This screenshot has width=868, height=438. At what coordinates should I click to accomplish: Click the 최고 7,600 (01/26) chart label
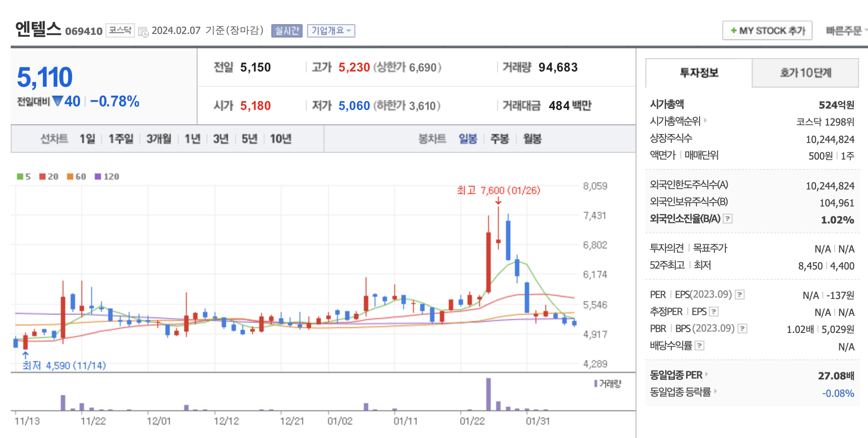[x=498, y=190]
